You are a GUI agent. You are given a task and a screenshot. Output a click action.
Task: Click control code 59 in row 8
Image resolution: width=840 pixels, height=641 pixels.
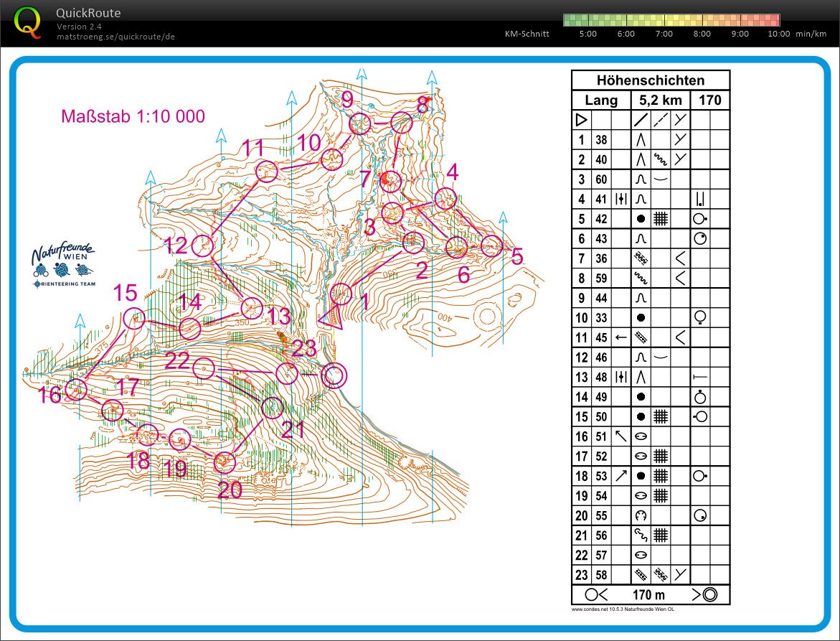601,279
